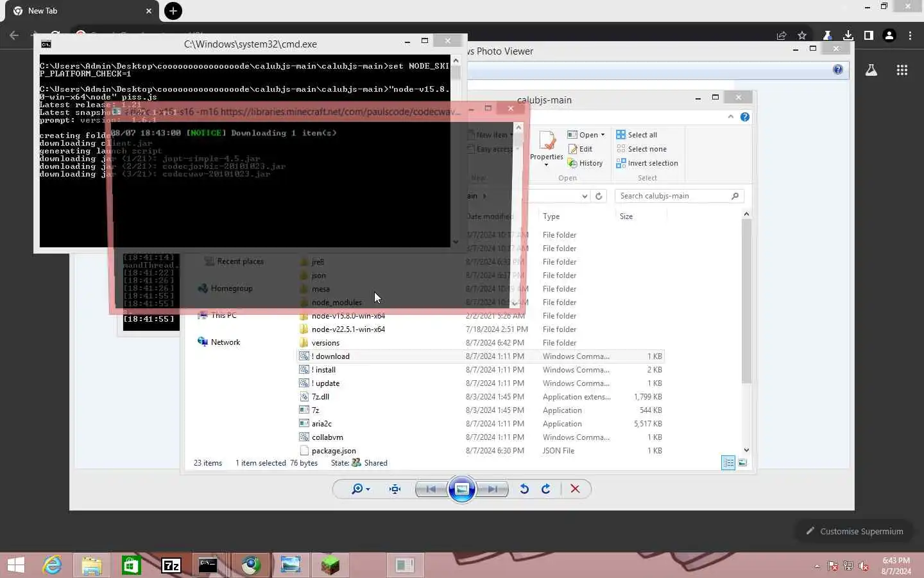Click Invert selection in the ribbon
The image size is (924, 578).
coord(647,163)
